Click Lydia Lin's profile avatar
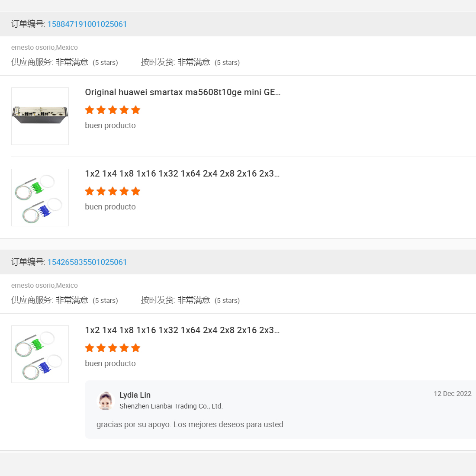Screen dimensions: 476x476 click(105, 400)
